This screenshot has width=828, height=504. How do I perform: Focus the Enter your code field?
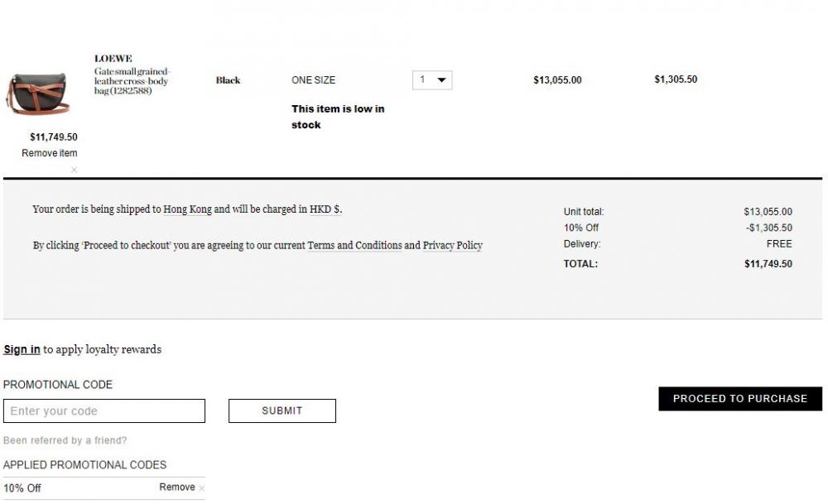(104, 410)
